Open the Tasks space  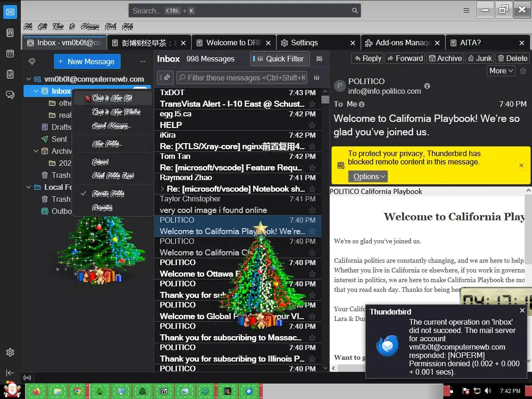click(10, 74)
